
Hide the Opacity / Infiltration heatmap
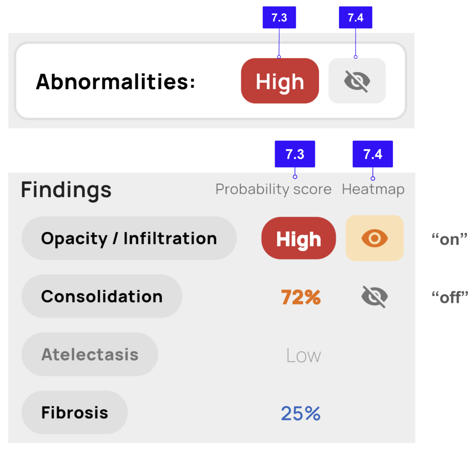click(374, 238)
